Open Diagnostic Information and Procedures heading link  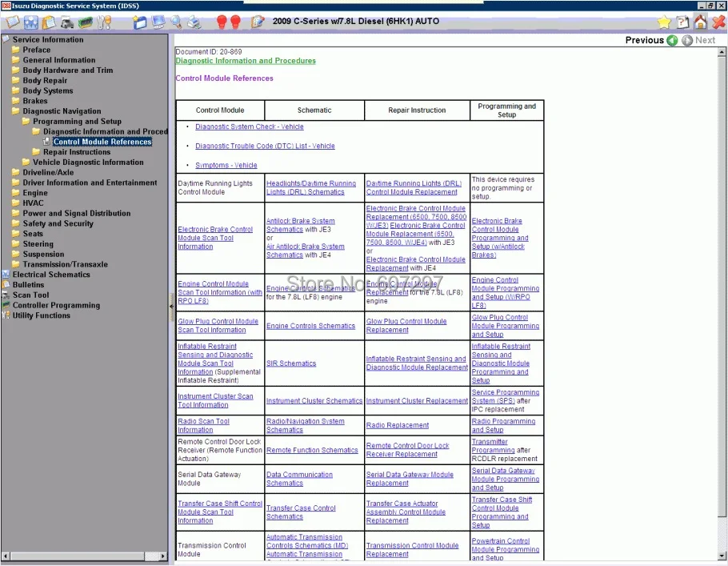tap(246, 61)
